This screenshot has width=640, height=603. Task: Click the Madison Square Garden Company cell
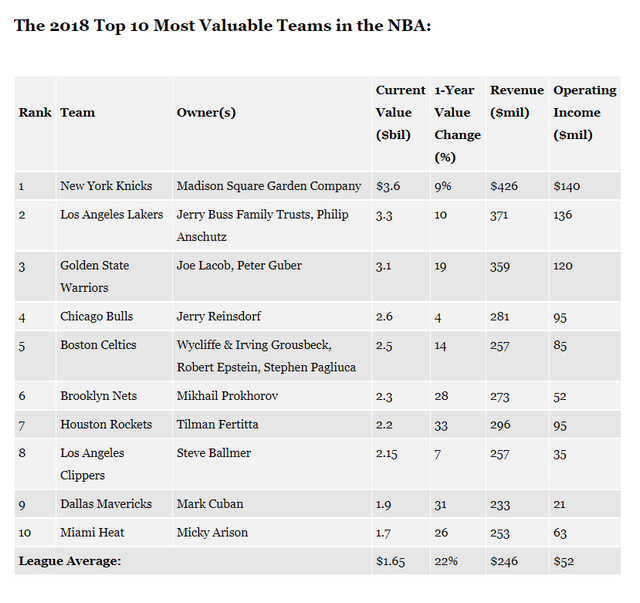click(268, 186)
